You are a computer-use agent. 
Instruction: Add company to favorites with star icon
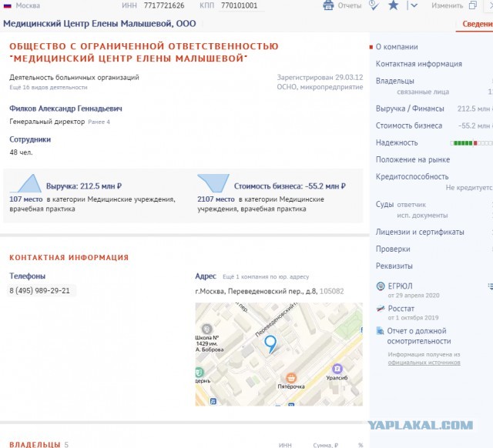(x=393, y=5)
